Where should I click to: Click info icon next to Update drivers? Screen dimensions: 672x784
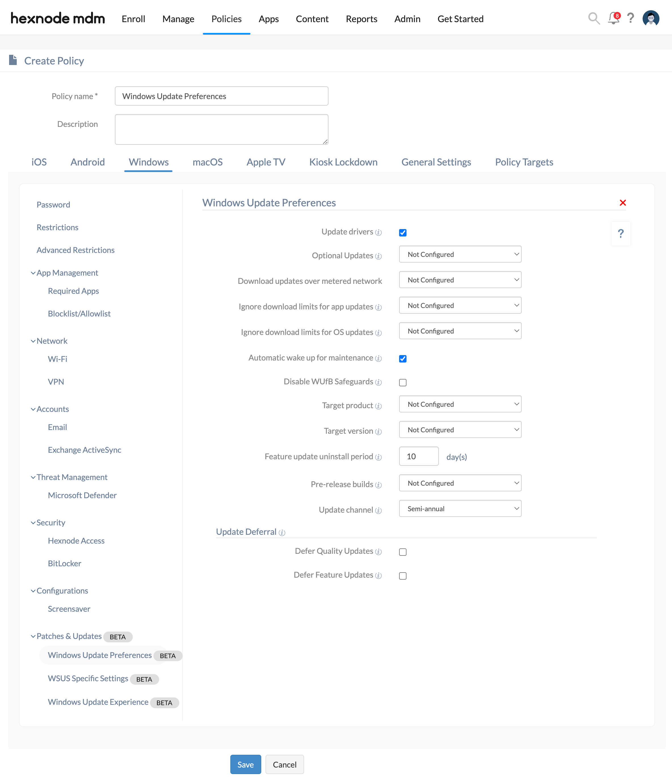[378, 232]
